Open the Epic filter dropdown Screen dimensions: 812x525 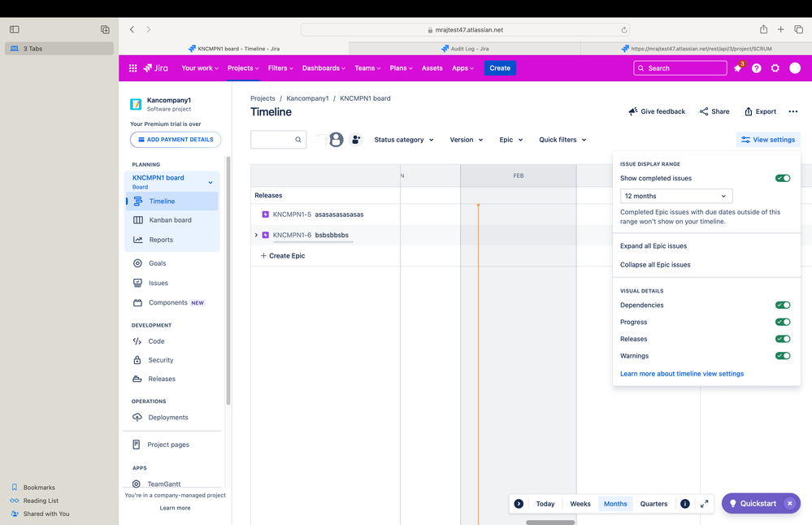[511, 140]
